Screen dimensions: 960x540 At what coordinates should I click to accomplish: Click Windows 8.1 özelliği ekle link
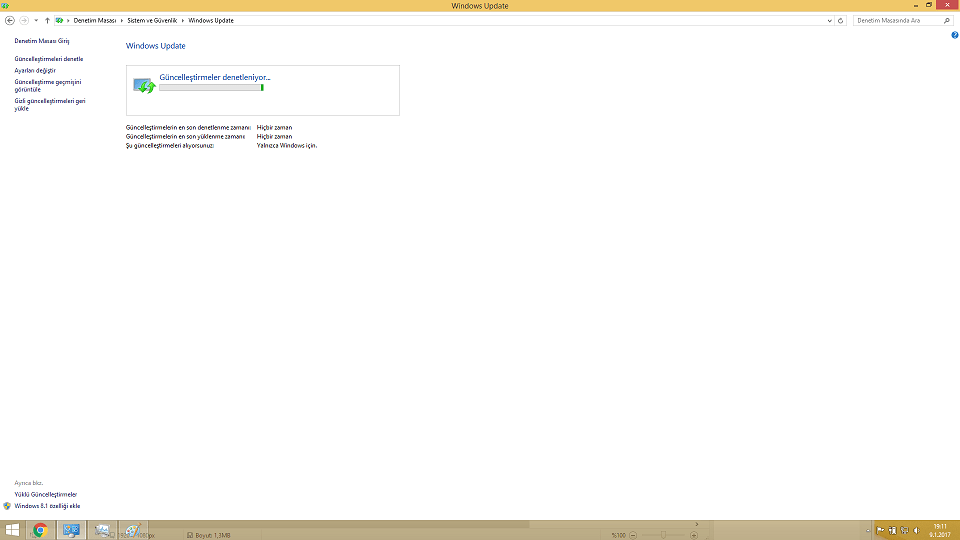pyautogui.click(x=47, y=506)
